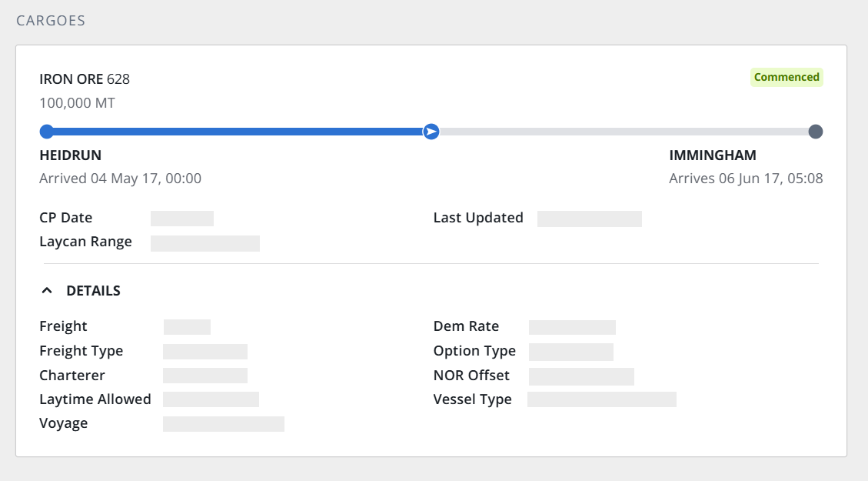The width and height of the screenshot is (868, 481).
Task: Click the blue completed voyage progress bar
Action: tap(235, 132)
